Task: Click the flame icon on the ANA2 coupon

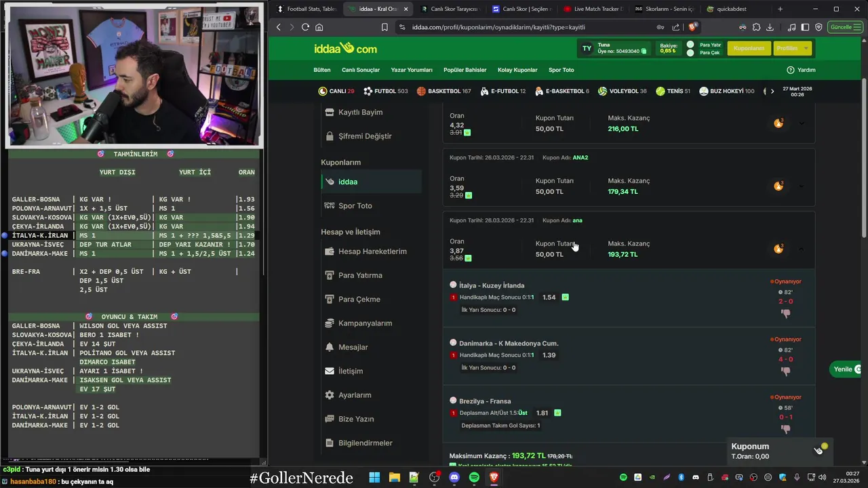Action: click(778, 186)
